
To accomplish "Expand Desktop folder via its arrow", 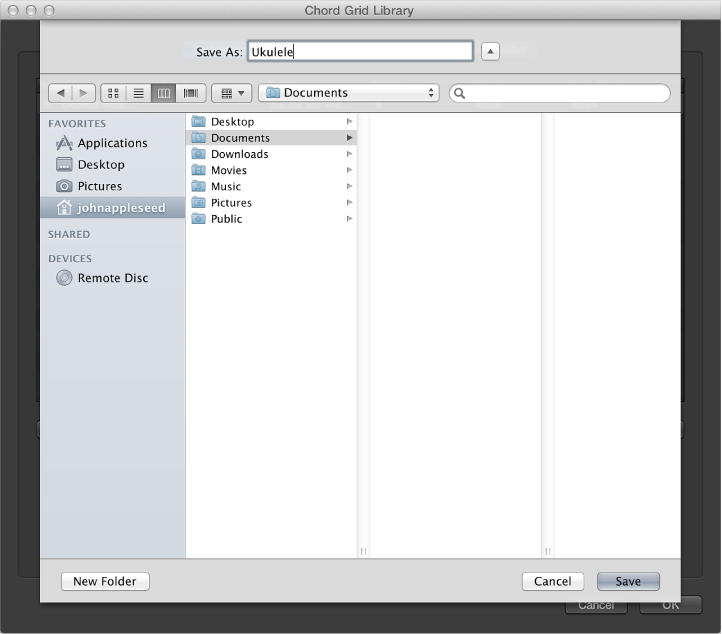I will coord(349,122).
